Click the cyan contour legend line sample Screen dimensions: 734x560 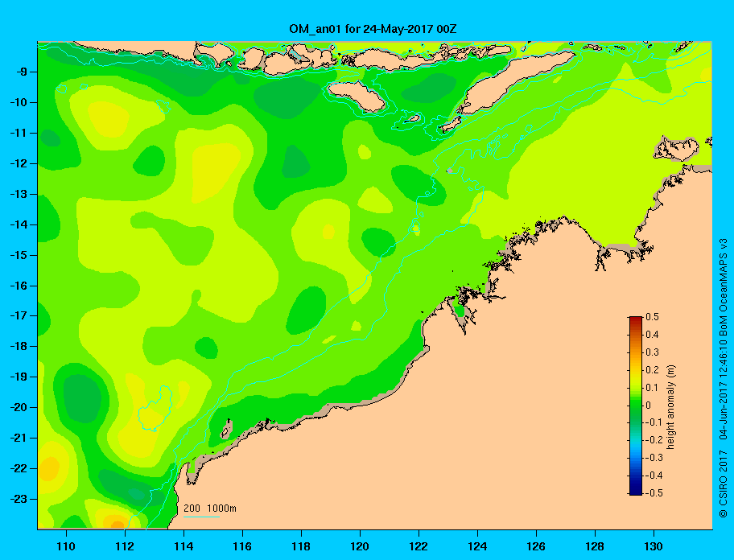[x=201, y=517]
